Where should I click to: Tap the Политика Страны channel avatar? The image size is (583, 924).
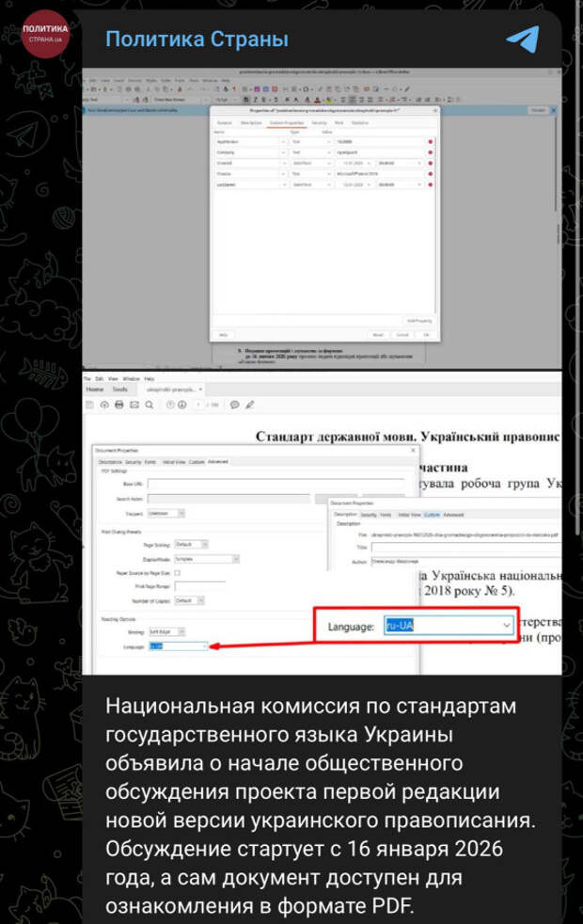[45, 35]
